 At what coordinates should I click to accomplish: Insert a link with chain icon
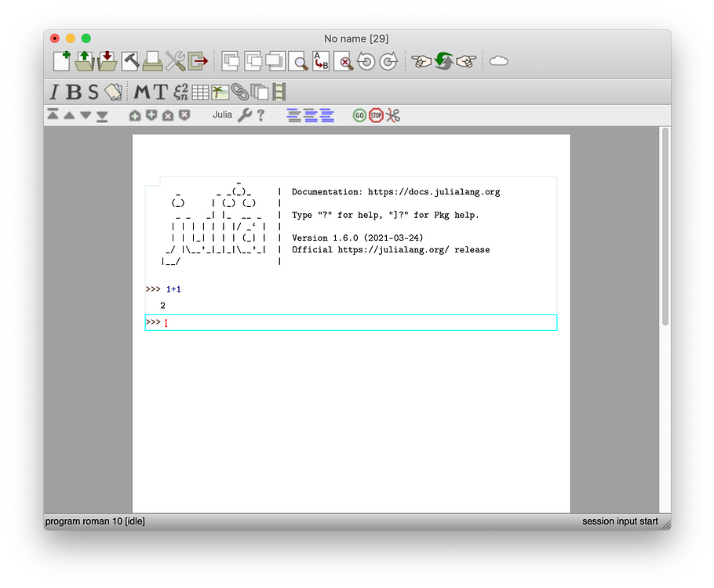[x=239, y=92]
